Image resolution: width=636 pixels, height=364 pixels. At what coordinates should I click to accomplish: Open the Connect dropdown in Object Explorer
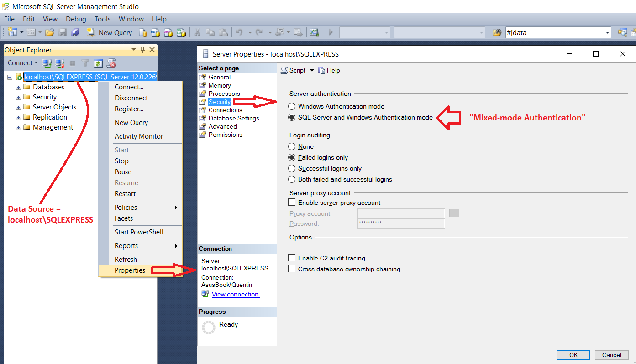pyautogui.click(x=22, y=63)
